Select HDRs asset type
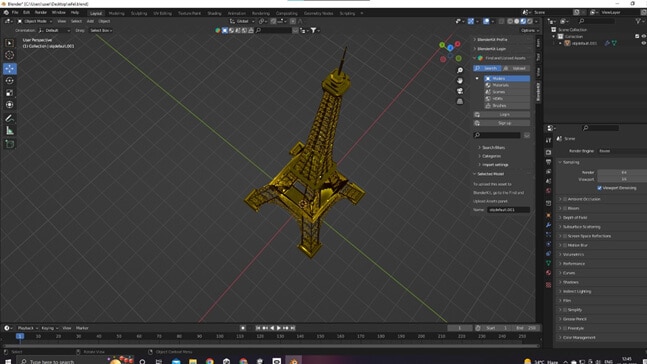Image resolution: width=647 pixels, height=364 pixels. (508, 99)
